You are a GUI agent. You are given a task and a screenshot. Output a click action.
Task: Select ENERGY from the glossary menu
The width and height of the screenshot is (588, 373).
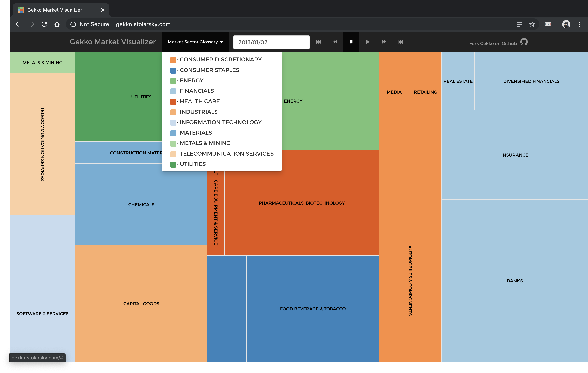[192, 80]
